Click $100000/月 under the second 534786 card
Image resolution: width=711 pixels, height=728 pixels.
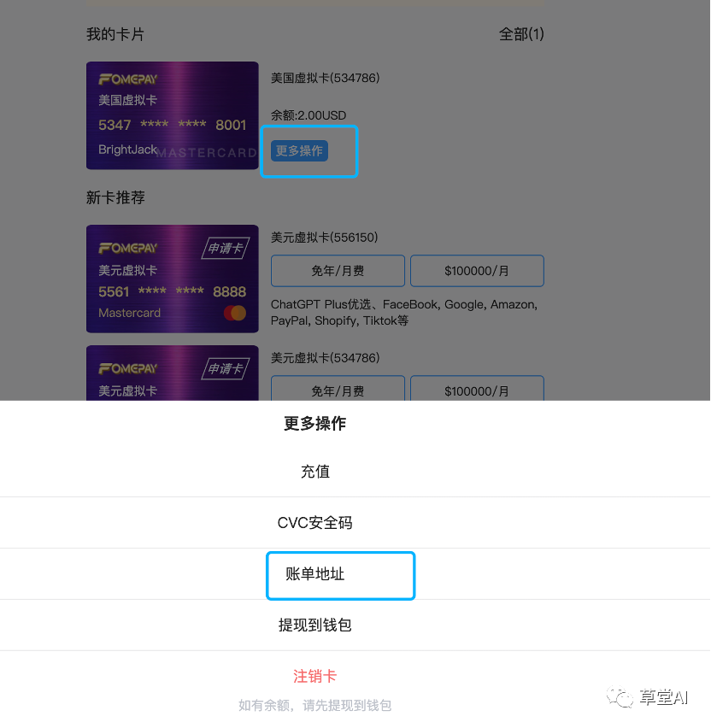tap(477, 389)
